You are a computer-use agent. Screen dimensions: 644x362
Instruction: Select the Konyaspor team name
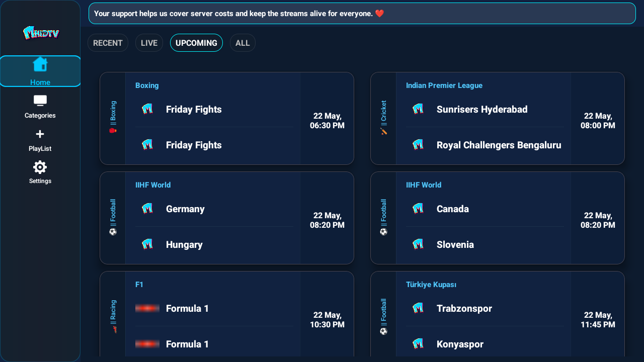point(460,344)
